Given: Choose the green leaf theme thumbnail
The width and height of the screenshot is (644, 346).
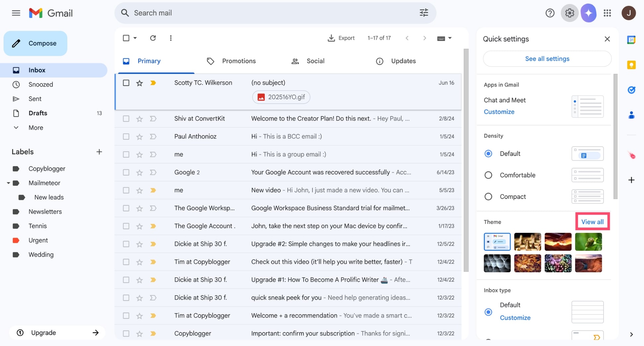Looking at the screenshot, I should pos(588,242).
